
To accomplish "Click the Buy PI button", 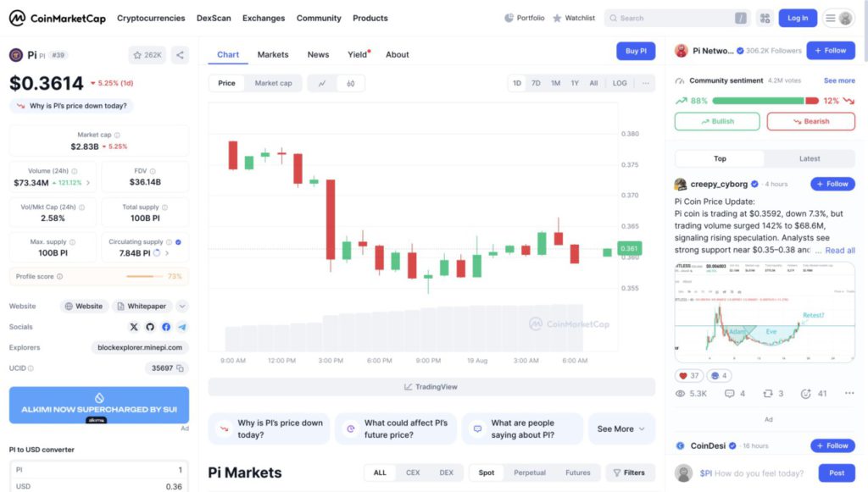I will click(x=636, y=51).
